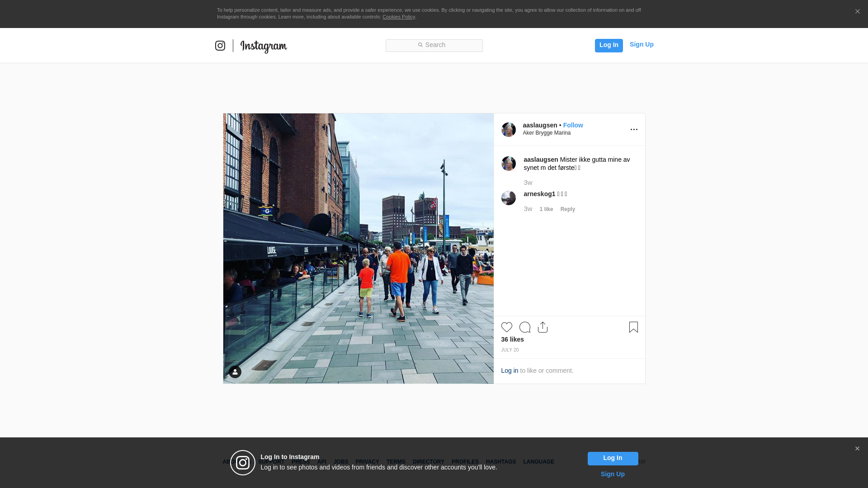Open the TERMS footer link

tap(396, 462)
